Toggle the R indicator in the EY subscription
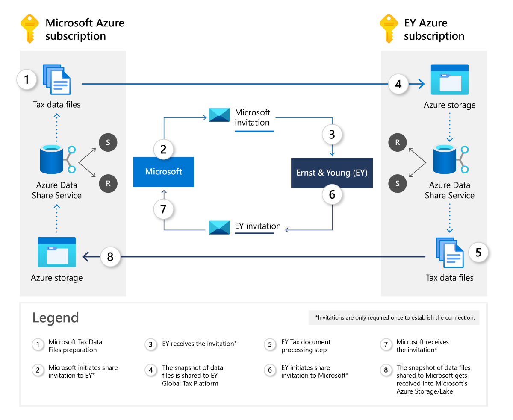Viewport: 513px width, 420px height. [x=397, y=142]
